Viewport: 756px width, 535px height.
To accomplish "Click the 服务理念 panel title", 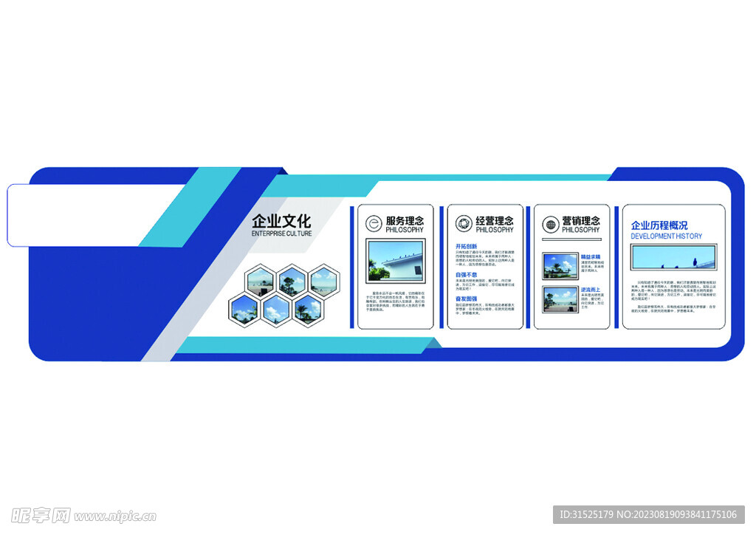I will click(405, 220).
